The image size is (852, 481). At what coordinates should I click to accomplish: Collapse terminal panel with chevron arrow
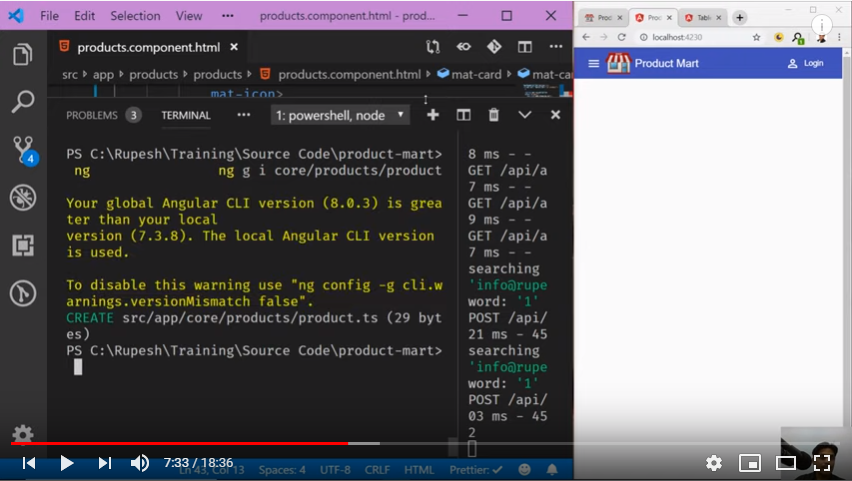tap(524, 115)
